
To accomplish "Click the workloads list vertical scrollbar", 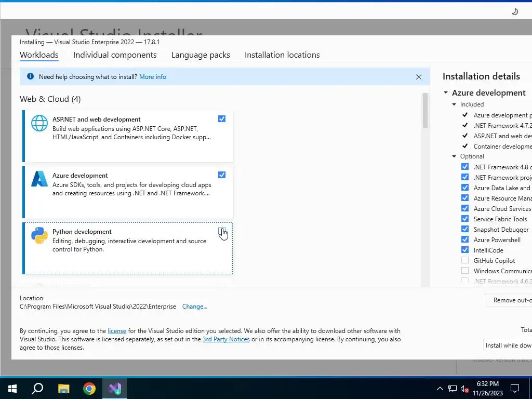I will tap(425, 111).
